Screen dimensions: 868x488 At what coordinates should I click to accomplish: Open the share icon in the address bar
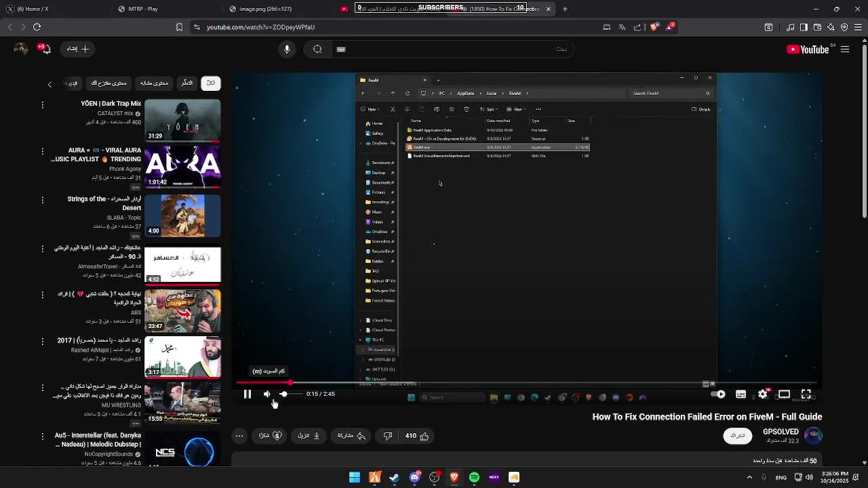click(x=637, y=27)
